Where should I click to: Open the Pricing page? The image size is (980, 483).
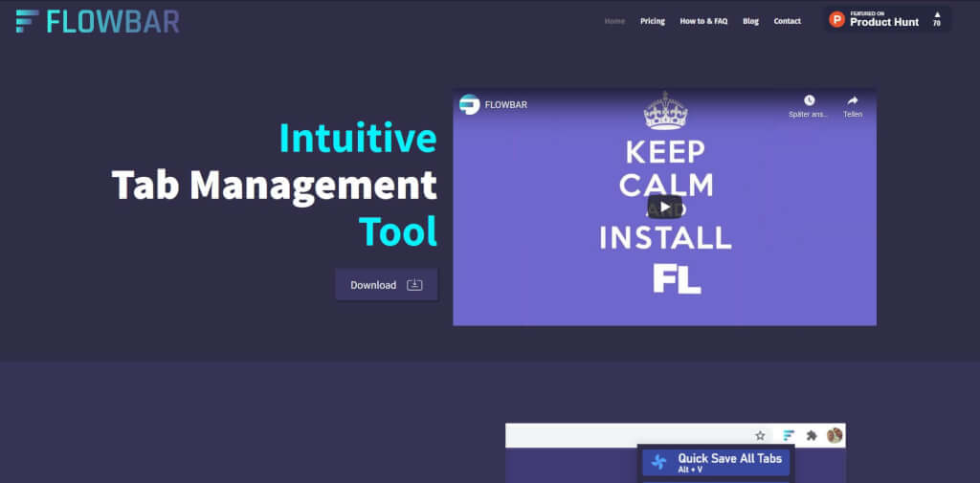point(653,21)
